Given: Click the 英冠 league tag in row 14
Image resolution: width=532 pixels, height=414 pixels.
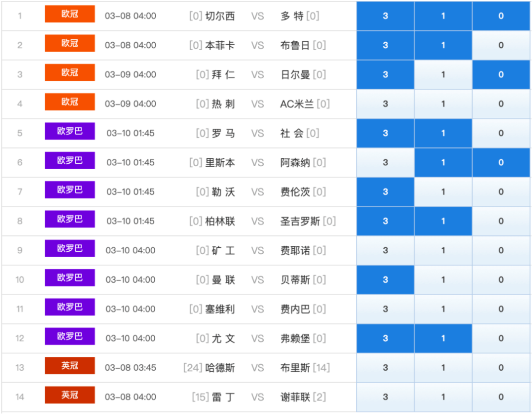Looking at the screenshot, I should 70,395.
